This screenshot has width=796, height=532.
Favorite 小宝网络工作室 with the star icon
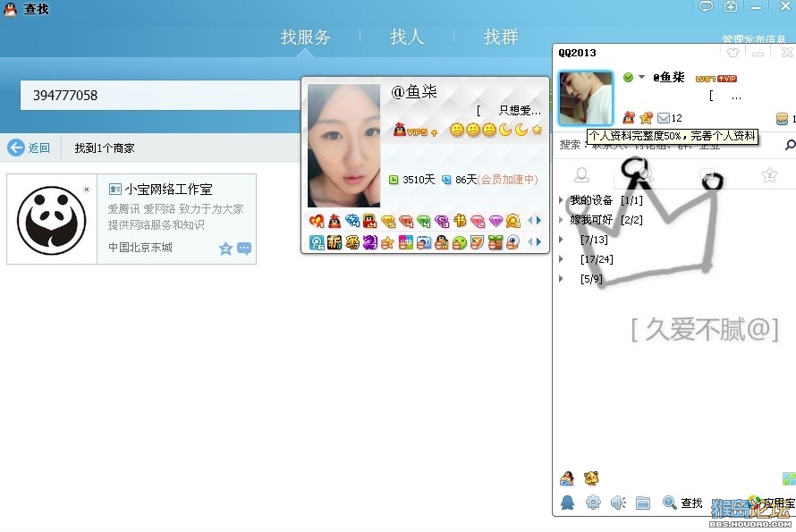coord(225,249)
